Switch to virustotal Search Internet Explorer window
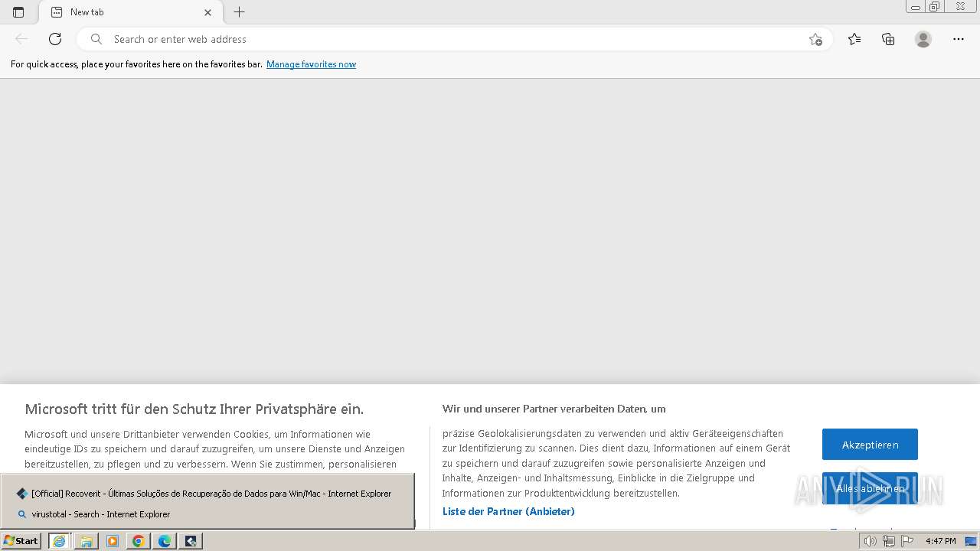The image size is (980, 551). [x=207, y=514]
